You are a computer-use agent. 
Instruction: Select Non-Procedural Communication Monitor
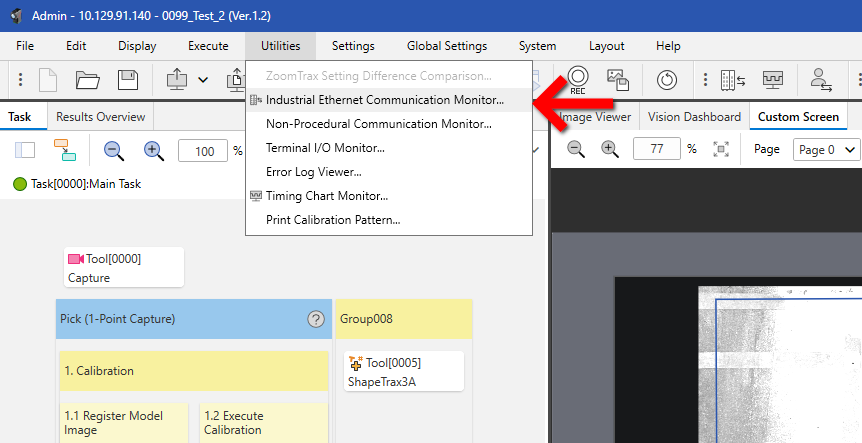[389, 124]
